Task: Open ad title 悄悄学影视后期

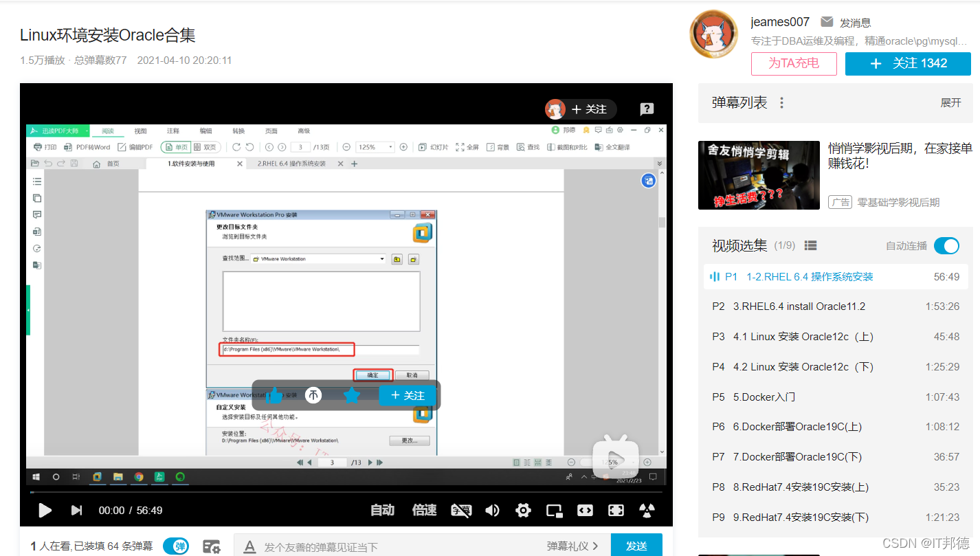Action: click(x=900, y=156)
